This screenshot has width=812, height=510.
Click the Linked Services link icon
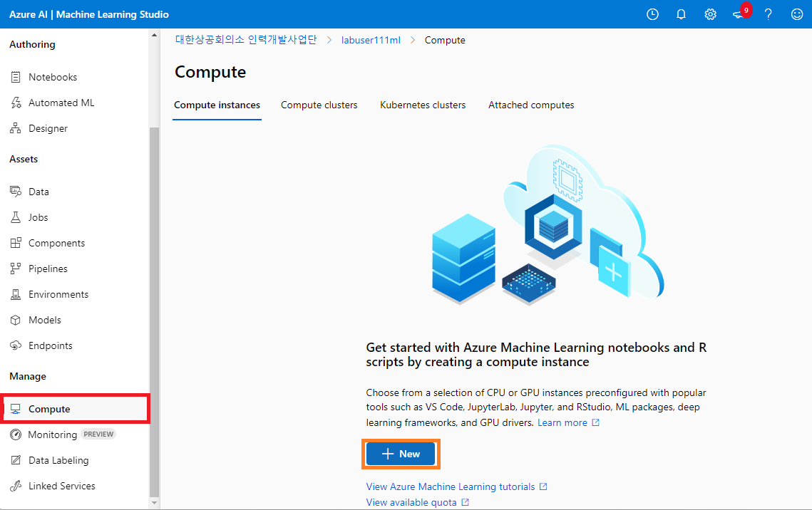pos(16,486)
